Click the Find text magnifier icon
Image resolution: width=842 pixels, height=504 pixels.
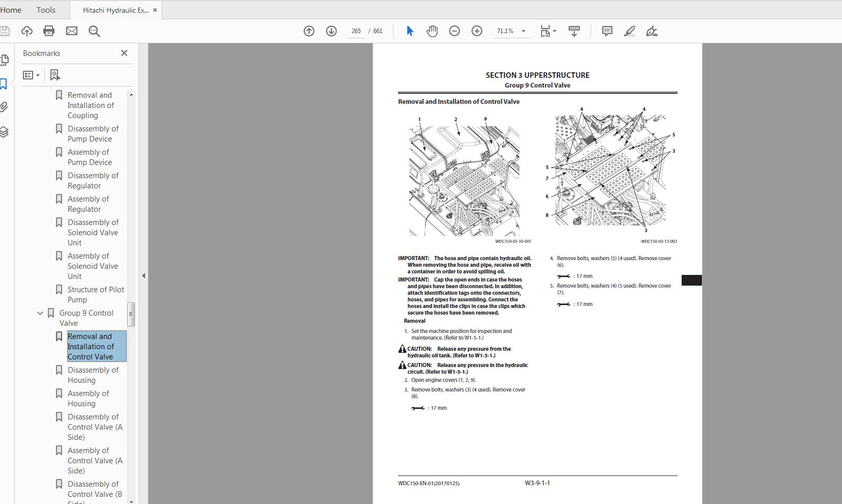(x=94, y=31)
